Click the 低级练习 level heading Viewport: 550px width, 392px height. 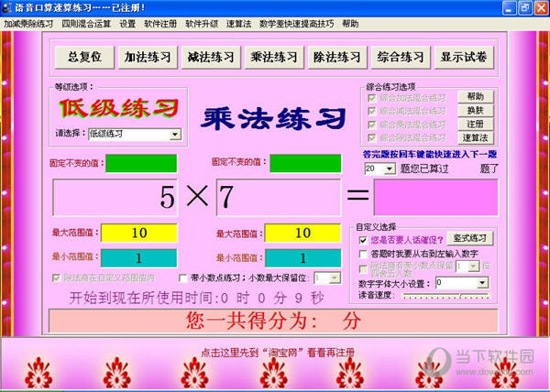point(118,108)
